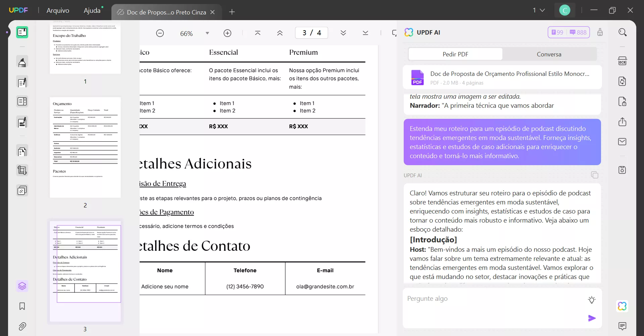The width and height of the screenshot is (644, 336).
Task: Switch to the Conversa tab
Action: click(x=549, y=54)
